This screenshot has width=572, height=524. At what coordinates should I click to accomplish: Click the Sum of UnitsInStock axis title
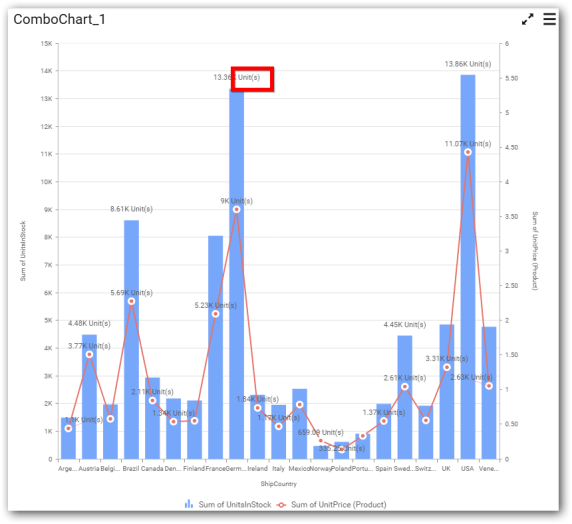(x=23, y=251)
